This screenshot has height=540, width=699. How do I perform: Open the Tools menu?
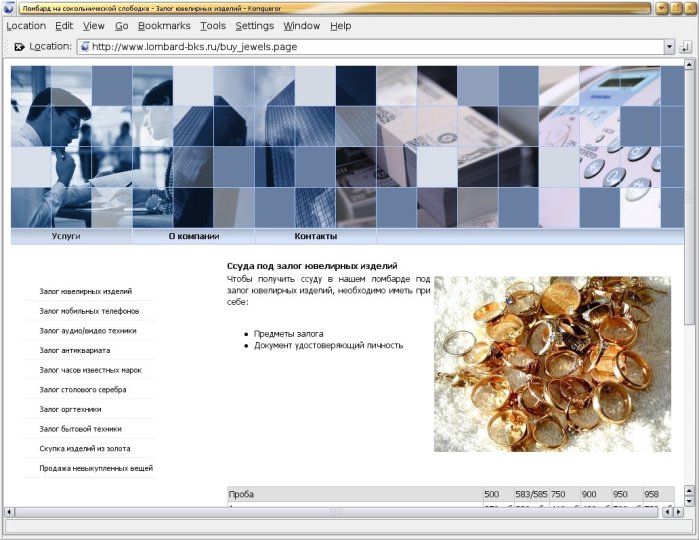coord(213,26)
